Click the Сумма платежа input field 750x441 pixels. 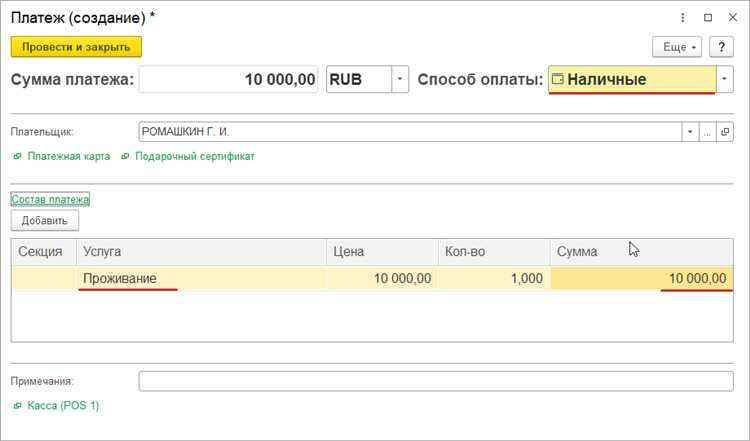[229, 80]
